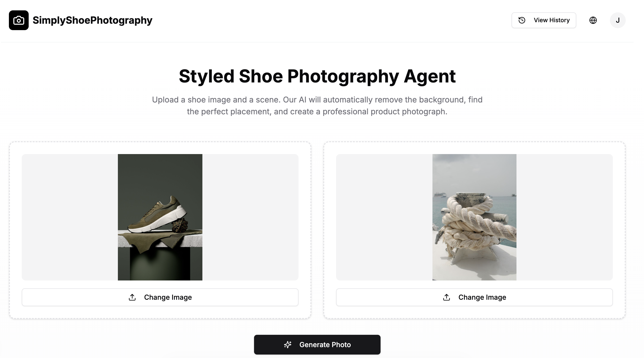
Task: Open the globe language selector
Action: coord(593,20)
